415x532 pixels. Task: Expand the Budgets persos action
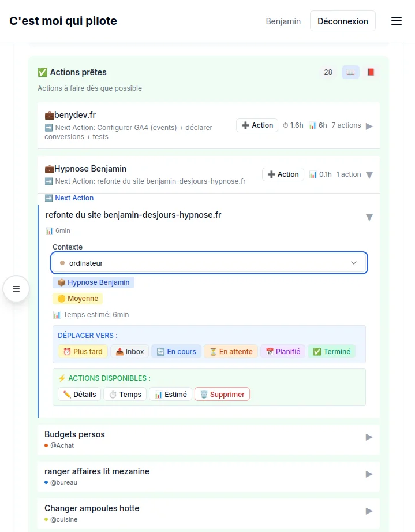point(369,437)
